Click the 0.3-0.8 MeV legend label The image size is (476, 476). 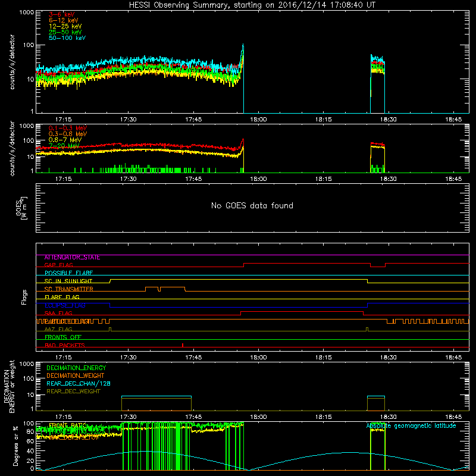point(68,134)
